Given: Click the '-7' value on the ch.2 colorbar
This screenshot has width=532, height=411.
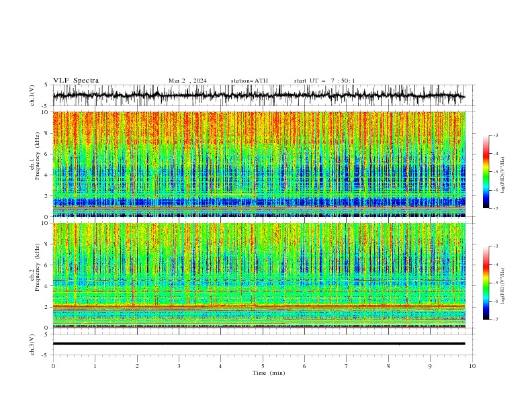Looking at the screenshot, I should (x=496, y=320).
